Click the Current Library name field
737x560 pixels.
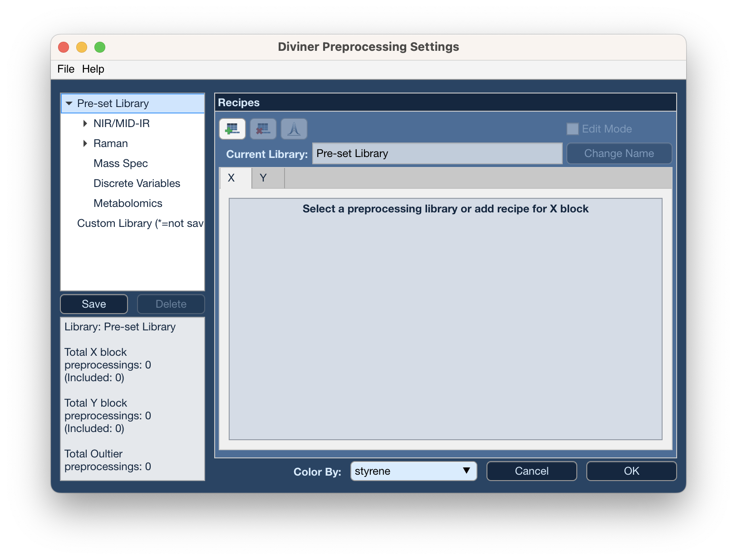[437, 153]
